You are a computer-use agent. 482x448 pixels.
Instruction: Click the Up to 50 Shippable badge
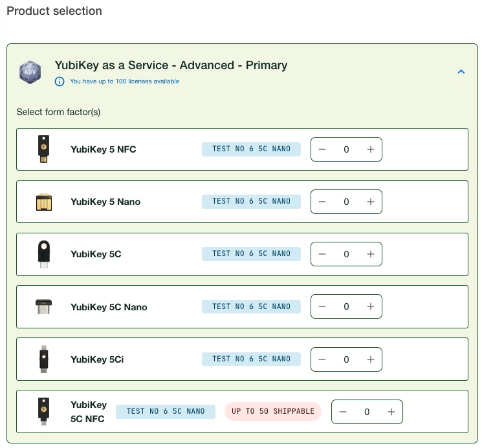[x=273, y=411]
